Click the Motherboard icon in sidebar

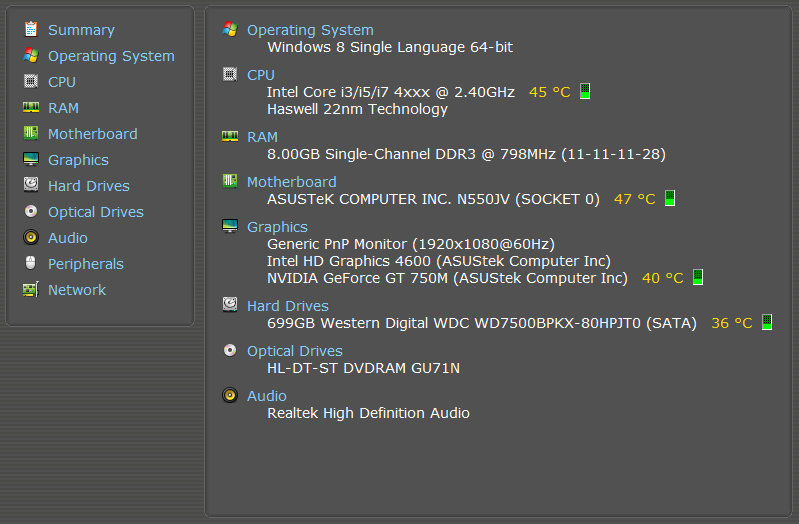[x=31, y=133]
